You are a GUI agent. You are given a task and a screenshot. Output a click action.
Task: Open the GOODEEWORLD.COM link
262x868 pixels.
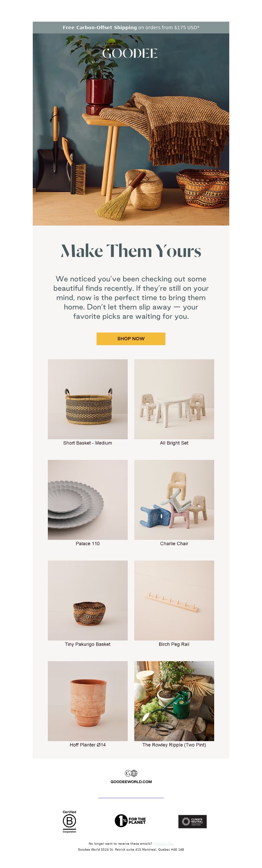pos(131,781)
